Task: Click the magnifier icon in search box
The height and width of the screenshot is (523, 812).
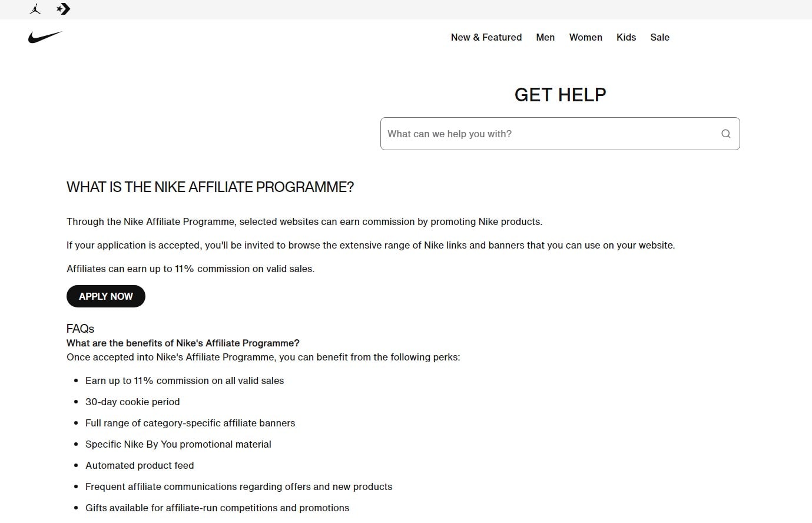Action: [725, 134]
